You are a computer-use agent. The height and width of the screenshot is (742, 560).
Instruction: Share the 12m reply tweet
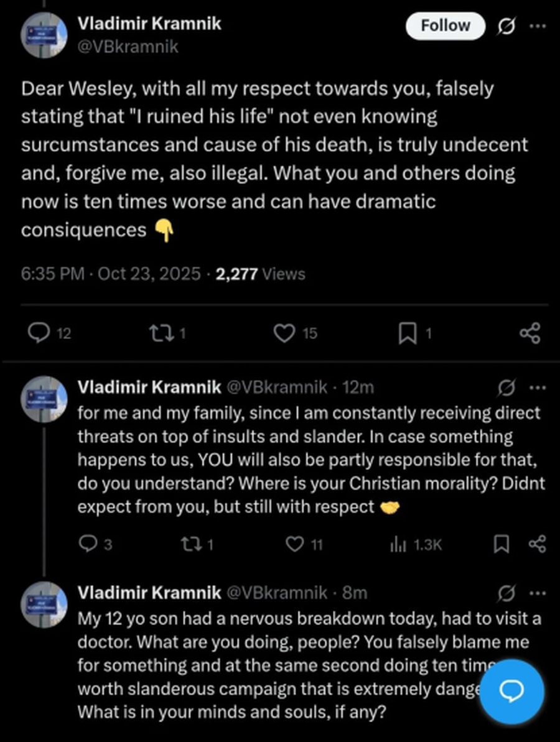click(536, 545)
